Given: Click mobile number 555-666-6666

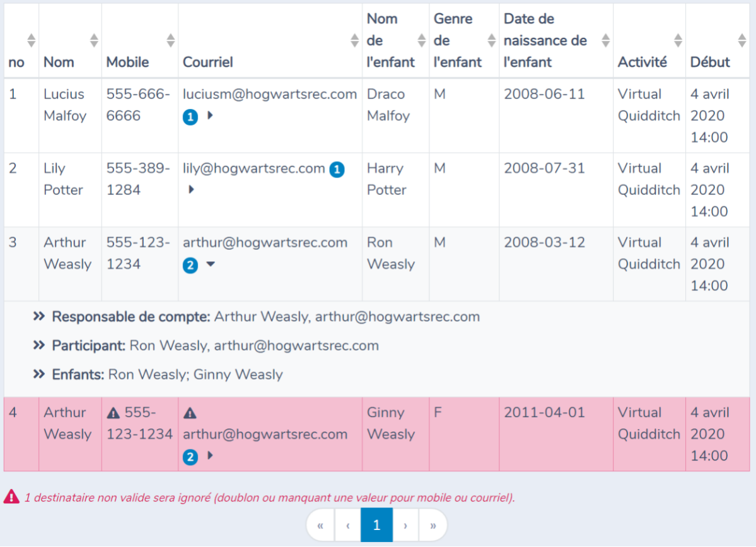Looking at the screenshot, I should (x=138, y=105).
